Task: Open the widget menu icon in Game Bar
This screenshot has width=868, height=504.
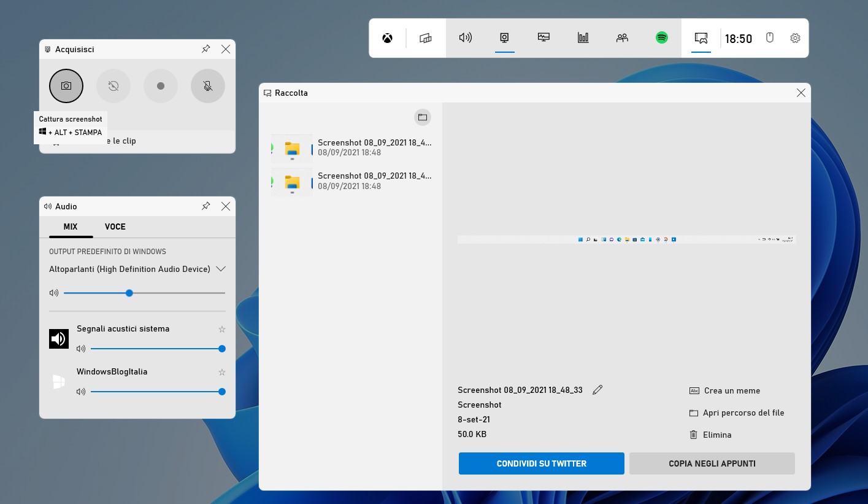Action: (426, 38)
